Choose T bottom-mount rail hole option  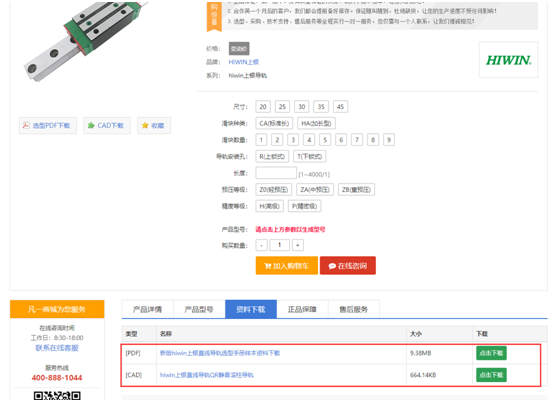point(310,157)
